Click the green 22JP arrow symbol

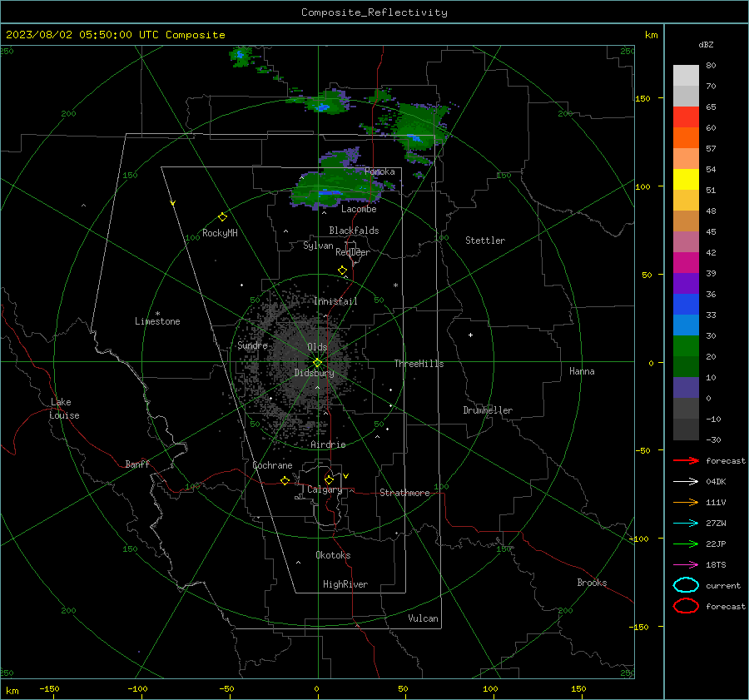(686, 544)
